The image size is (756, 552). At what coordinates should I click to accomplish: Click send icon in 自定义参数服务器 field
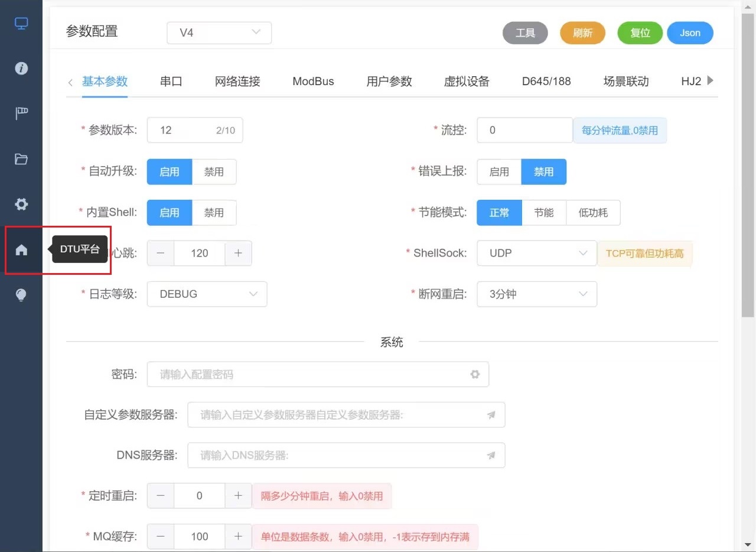491,415
